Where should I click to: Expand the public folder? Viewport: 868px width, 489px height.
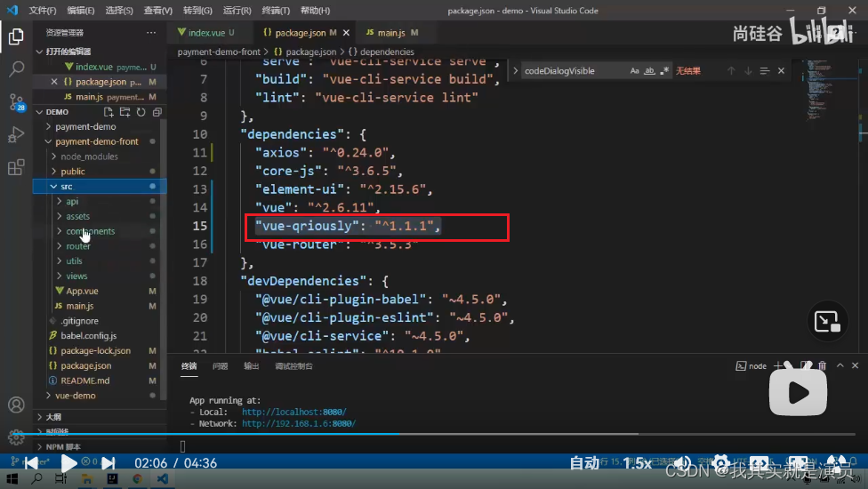point(73,172)
